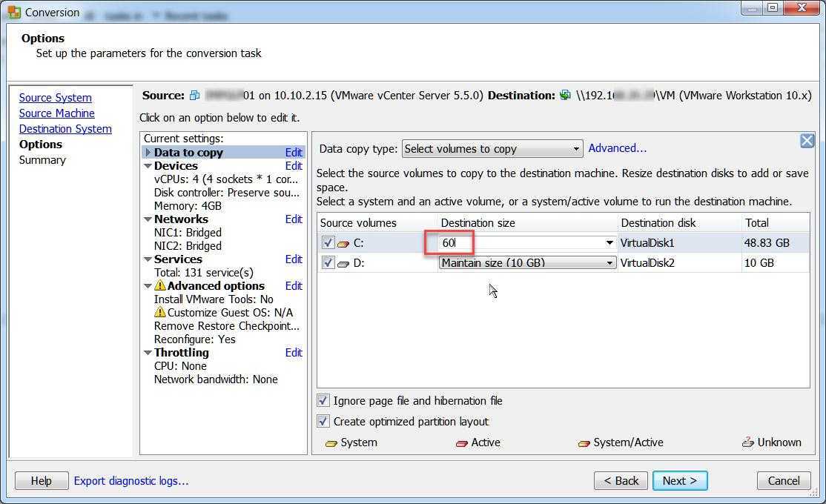
Task: Edit the Networks settings
Action: tap(294, 219)
